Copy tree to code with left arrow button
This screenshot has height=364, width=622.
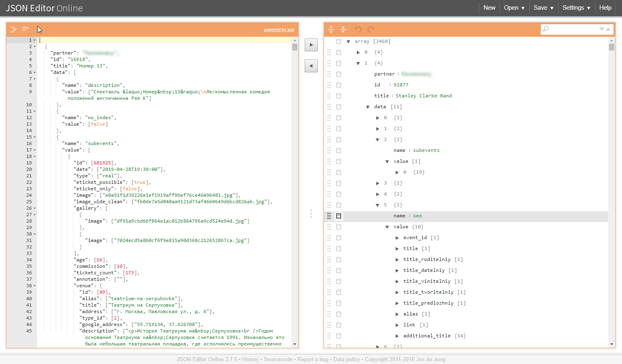tap(311, 66)
